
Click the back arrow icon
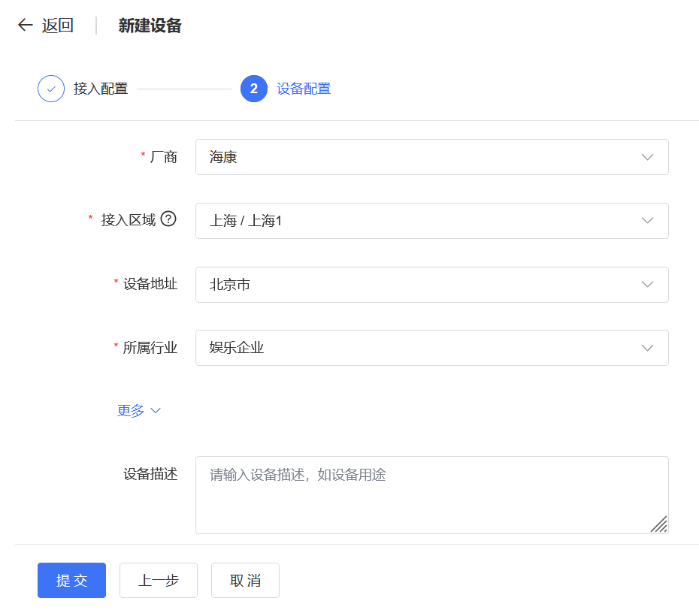click(x=26, y=26)
